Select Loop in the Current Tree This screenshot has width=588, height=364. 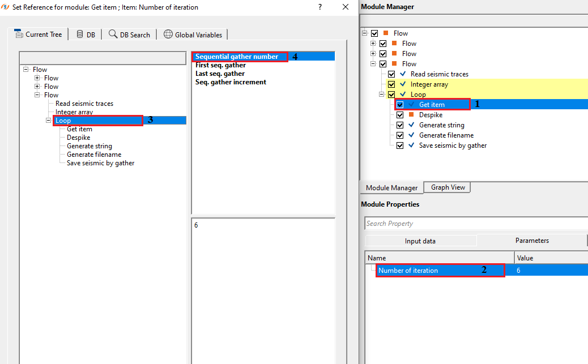point(63,121)
